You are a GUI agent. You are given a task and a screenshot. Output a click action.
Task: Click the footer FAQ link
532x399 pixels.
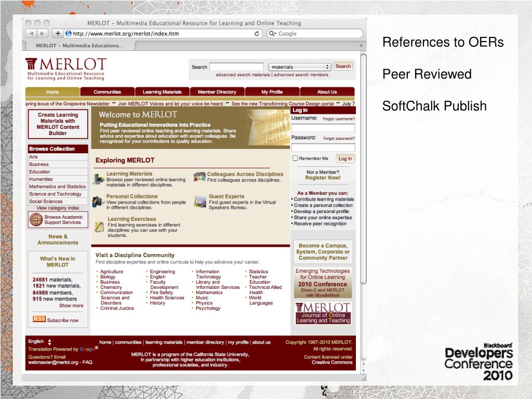coord(87,362)
